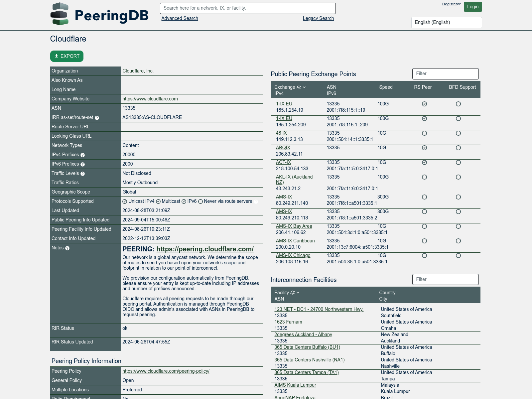Focus the Interconnection Facilities filter field

pyautogui.click(x=446, y=280)
